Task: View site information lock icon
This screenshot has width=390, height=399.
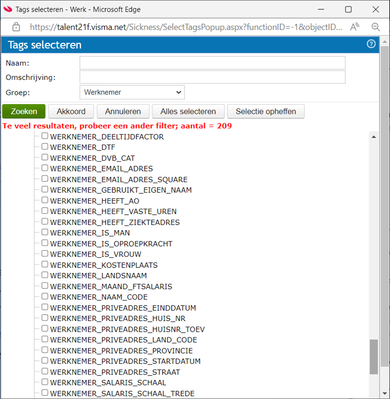Action: [x=16, y=27]
